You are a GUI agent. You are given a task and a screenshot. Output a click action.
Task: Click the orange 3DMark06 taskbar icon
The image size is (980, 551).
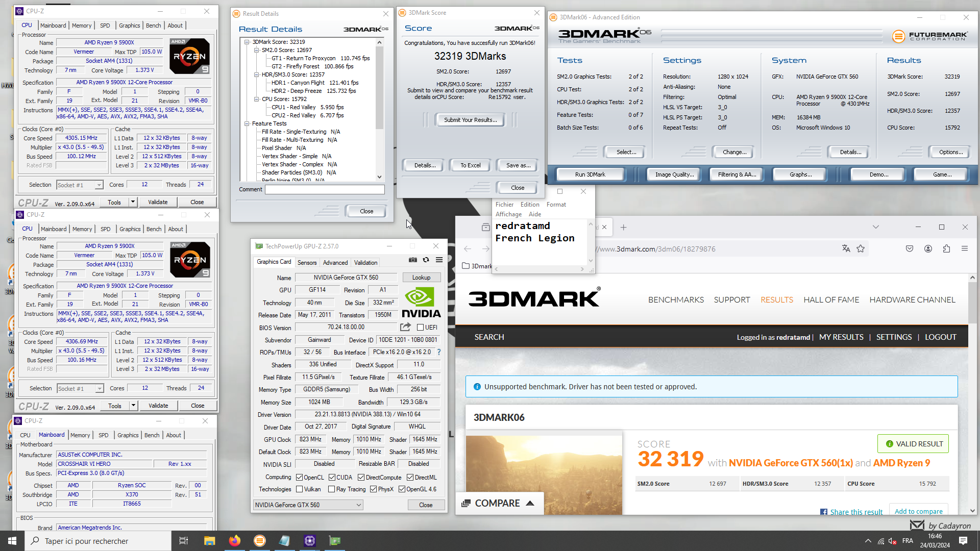[x=260, y=541]
